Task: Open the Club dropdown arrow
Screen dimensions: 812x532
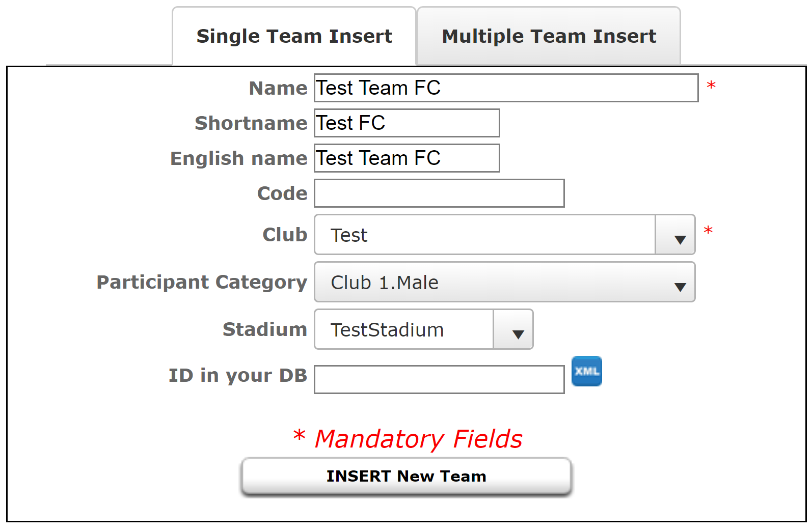Action: click(675, 235)
